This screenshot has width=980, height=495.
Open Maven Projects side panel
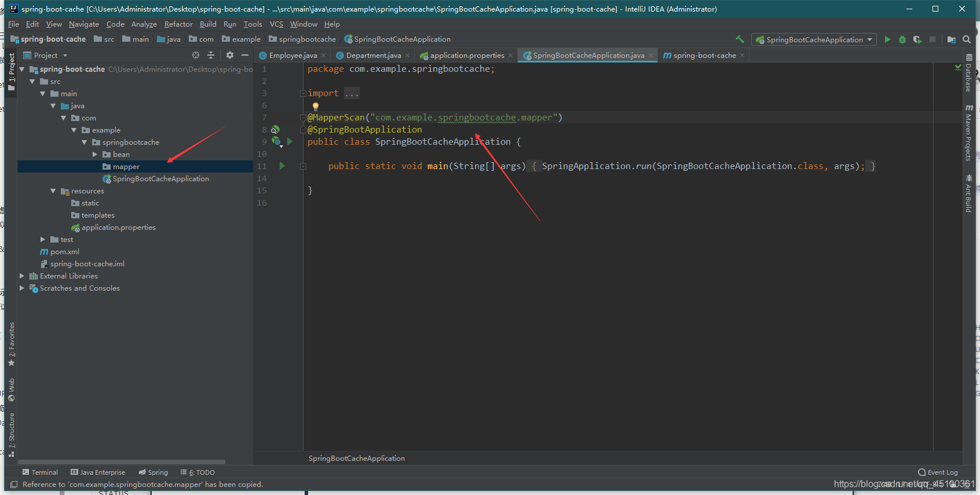click(x=968, y=133)
